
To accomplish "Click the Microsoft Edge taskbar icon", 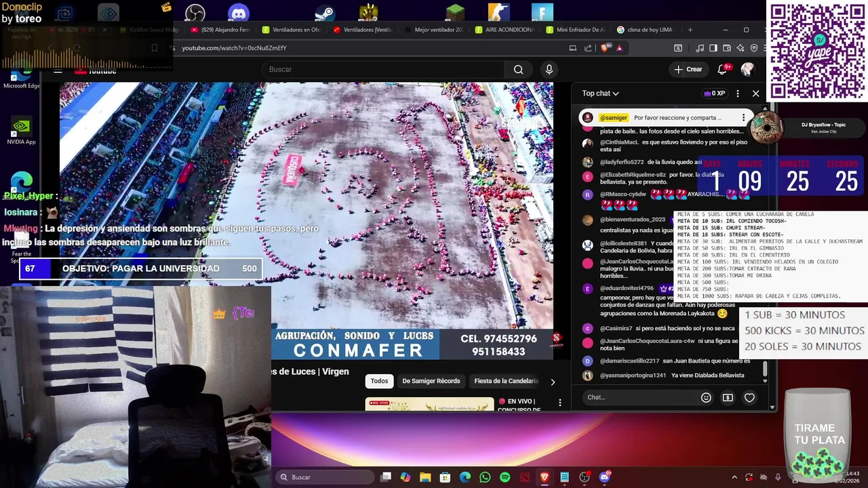I will click(465, 477).
